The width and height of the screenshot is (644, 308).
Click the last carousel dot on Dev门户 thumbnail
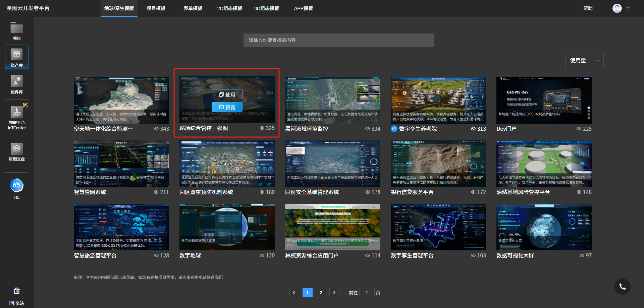click(589, 118)
